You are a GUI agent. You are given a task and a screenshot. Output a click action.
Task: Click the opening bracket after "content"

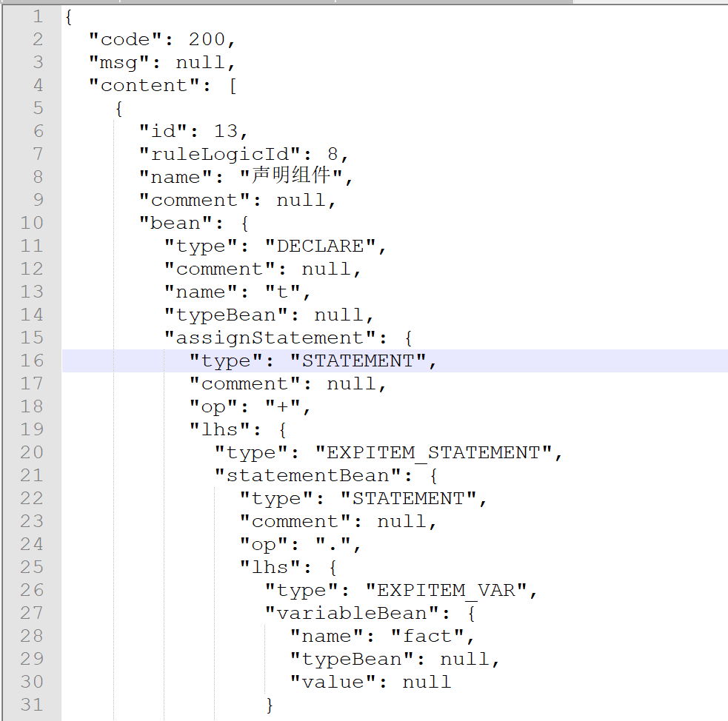pyautogui.click(x=233, y=85)
